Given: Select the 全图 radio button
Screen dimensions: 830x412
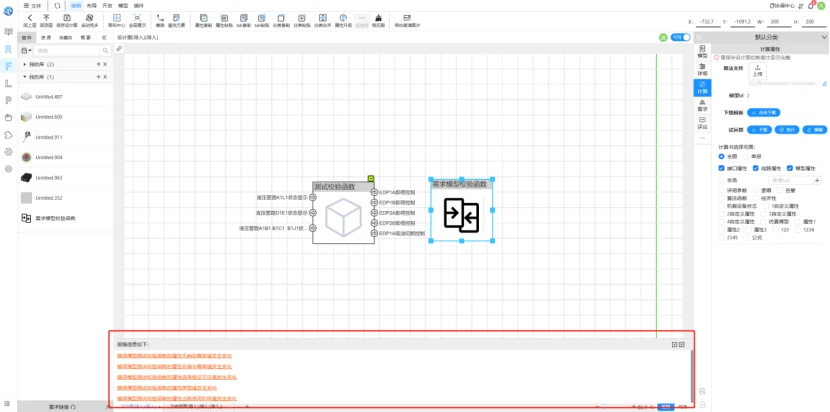Looking at the screenshot, I should click(x=721, y=157).
